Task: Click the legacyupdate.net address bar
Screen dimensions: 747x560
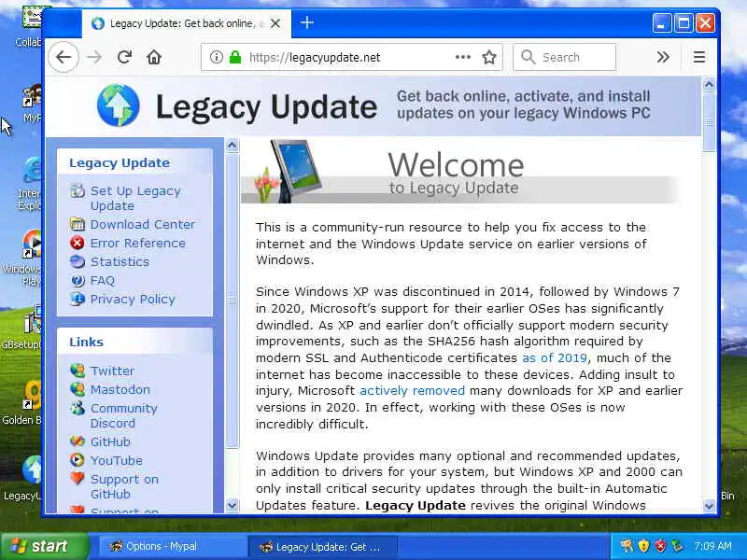Action: coord(351,58)
